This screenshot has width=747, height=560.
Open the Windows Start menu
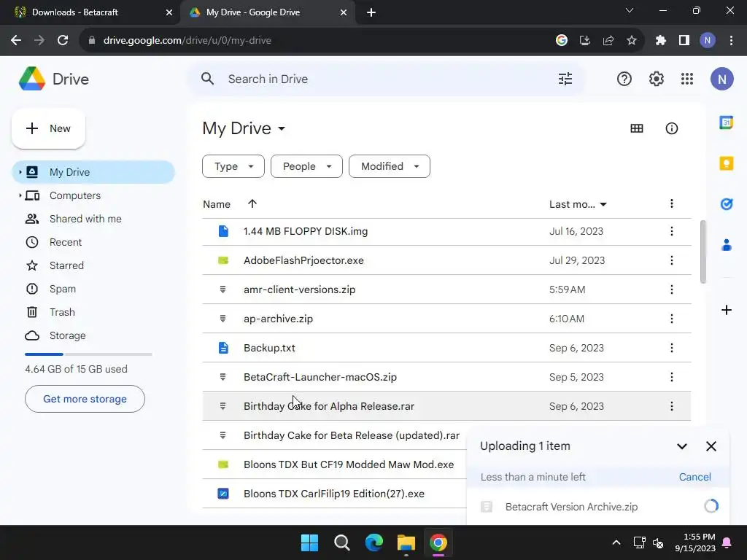pos(309,542)
